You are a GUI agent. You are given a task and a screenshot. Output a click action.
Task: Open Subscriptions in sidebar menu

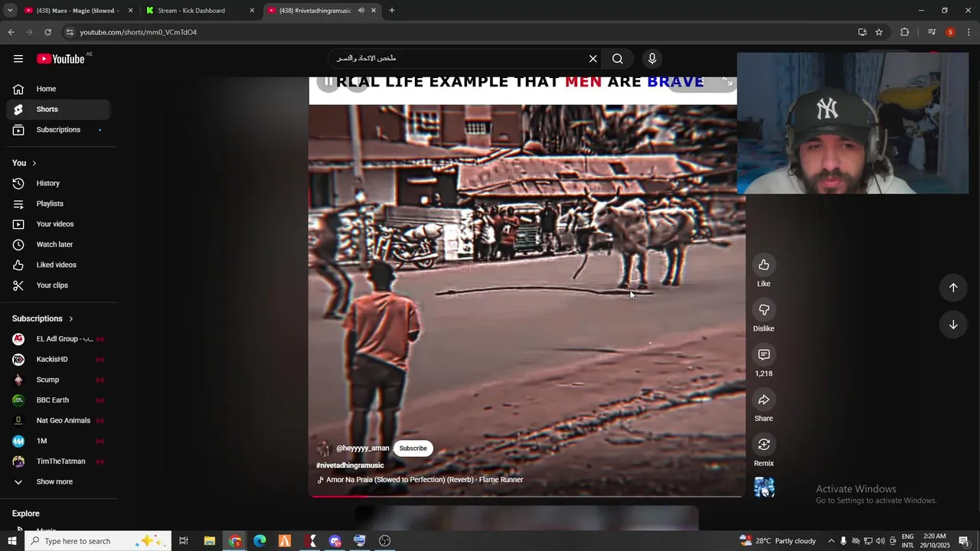(58, 130)
